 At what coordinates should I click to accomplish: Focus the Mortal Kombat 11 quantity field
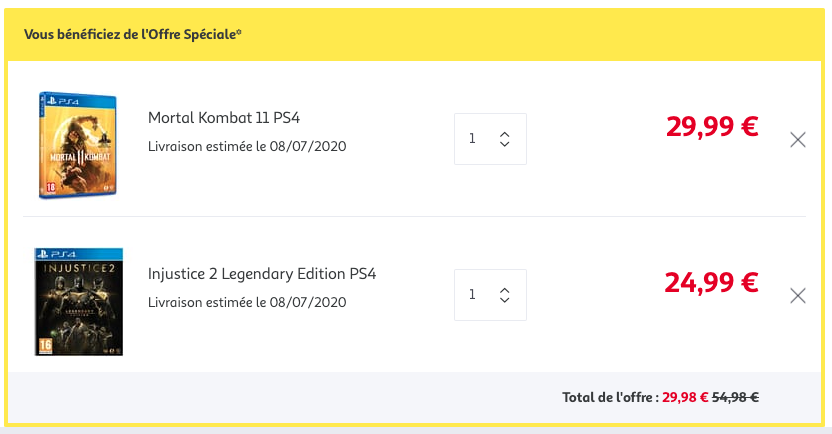pyautogui.click(x=490, y=139)
